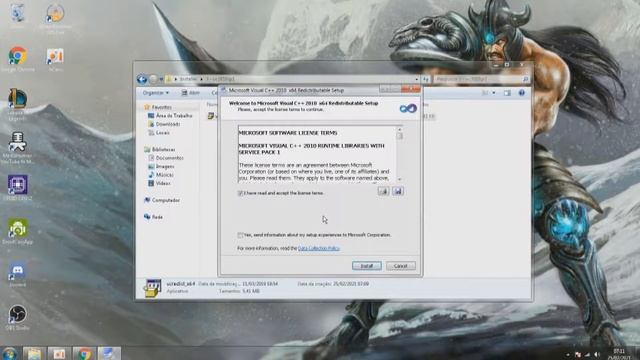Click the Windows Start button
This screenshot has width=640, height=360.
point(9,353)
